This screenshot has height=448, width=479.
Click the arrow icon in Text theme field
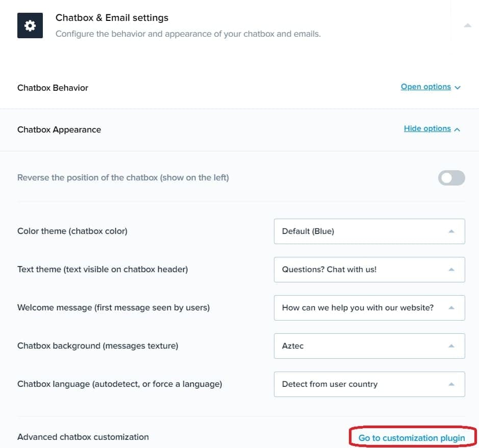451,270
